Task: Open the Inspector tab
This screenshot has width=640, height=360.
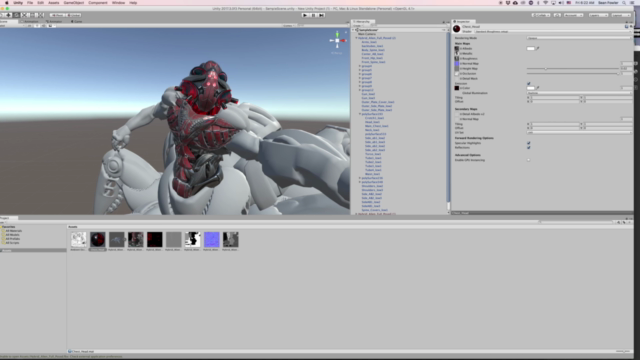Action: click(x=463, y=22)
